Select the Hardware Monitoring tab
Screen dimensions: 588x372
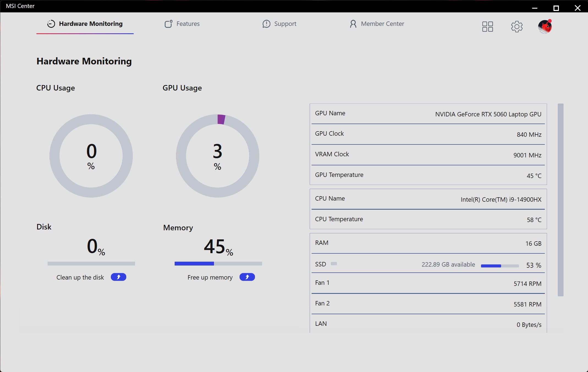pos(85,24)
